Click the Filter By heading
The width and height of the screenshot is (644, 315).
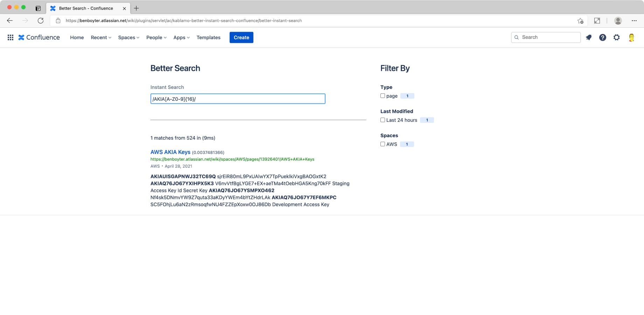(x=395, y=68)
